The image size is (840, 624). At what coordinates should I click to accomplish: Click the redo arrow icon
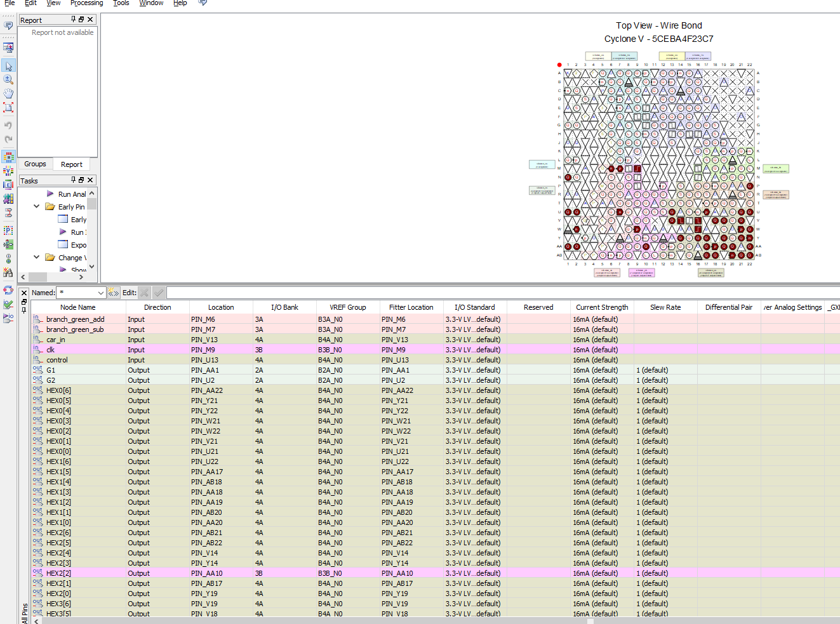(8, 139)
